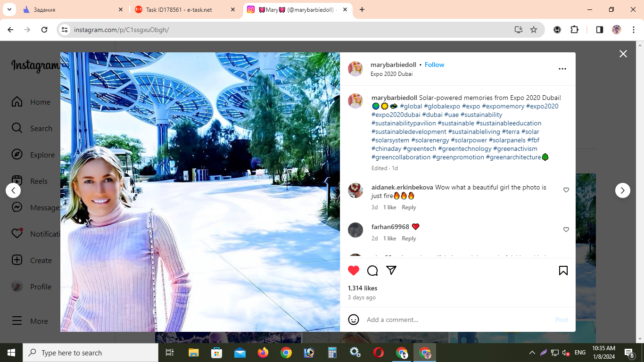Show hidden system tray icons
The height and width of the screenshot is (362, 644).
(532, 353)
